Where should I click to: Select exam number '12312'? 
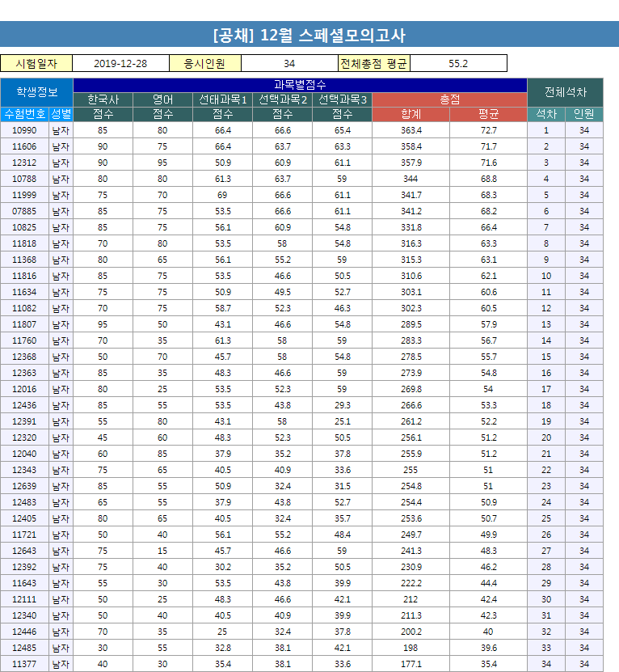tap(24, 163)
